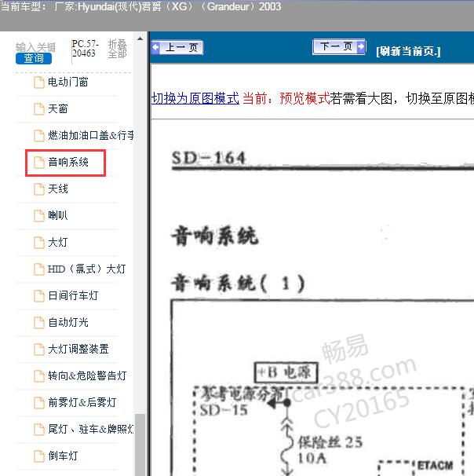Click 折叠全部 to collapse all
The image size is (474, 476).
point(118,49)
